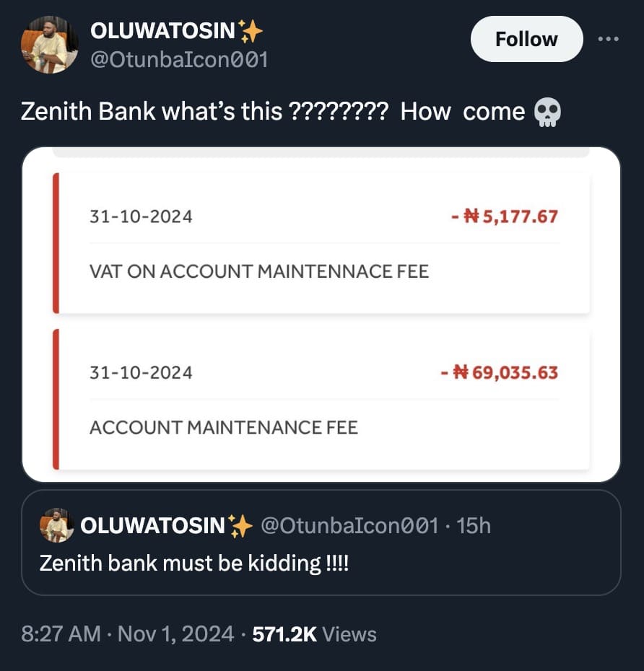
Task: Select the VAT ON ACCOUNT MAINTENNACE FEE entry
Action: [x=259, y=271]
